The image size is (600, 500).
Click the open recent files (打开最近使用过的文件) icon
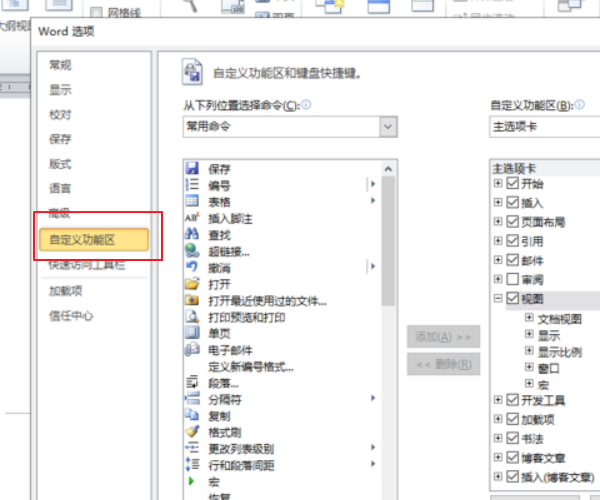coord(192,300)
